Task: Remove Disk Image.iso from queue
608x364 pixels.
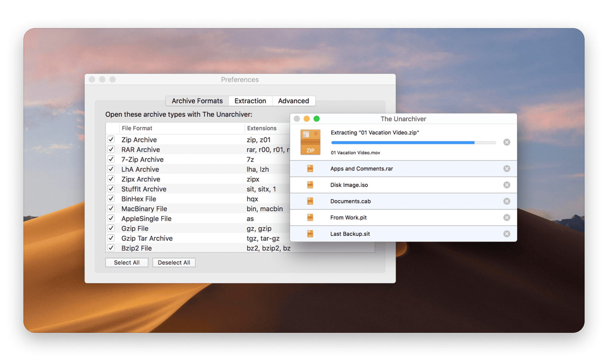Action: coord(507,185)
